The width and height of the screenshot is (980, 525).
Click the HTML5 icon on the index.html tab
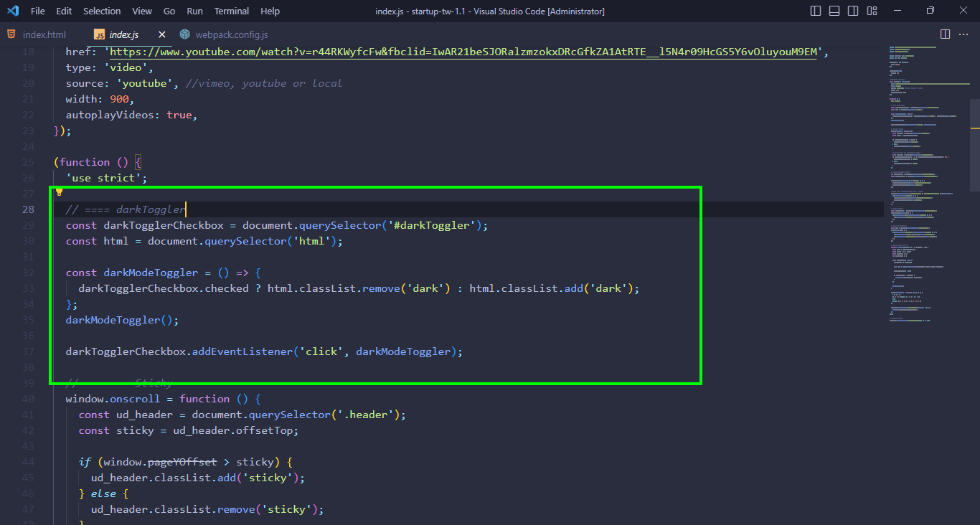coord(11,34)
